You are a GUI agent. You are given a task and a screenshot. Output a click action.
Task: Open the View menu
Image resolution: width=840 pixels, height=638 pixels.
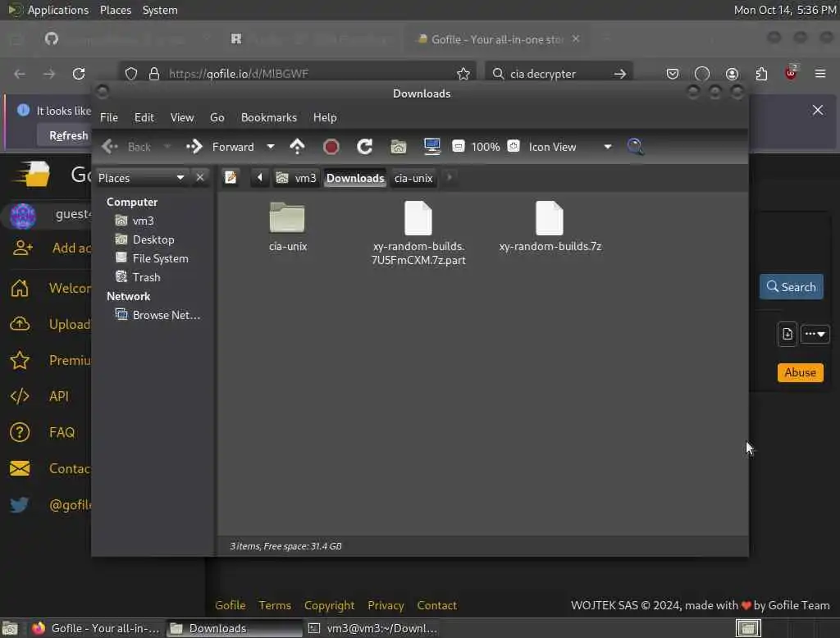182,117
